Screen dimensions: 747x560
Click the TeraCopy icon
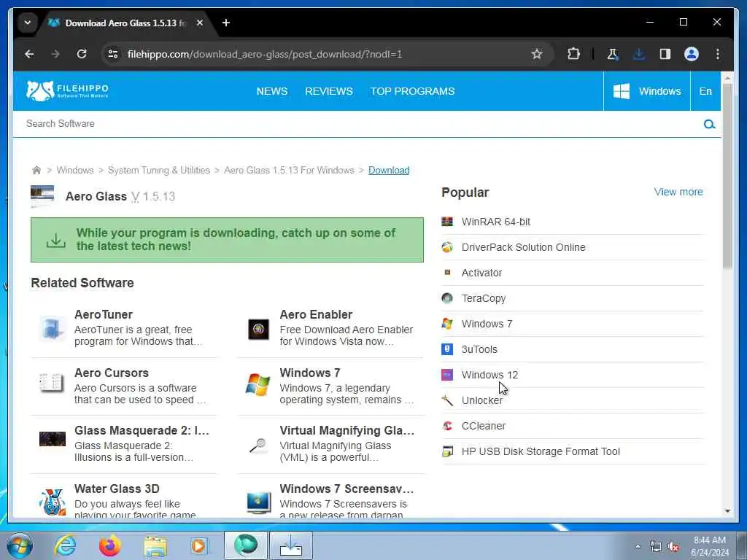tap(447, 298)
